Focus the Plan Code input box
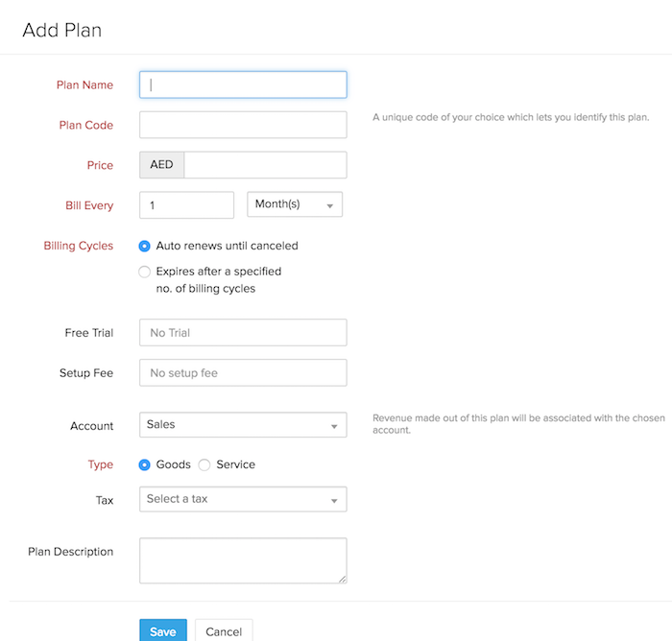 click(243, 125)
